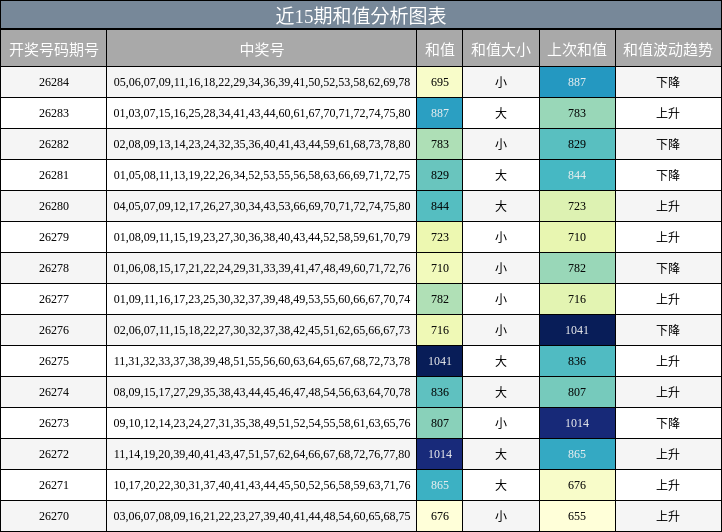The image size is (722, 532).
Task: Click the 1041 cell in 和值 column
Action: (x=440, y=361)
